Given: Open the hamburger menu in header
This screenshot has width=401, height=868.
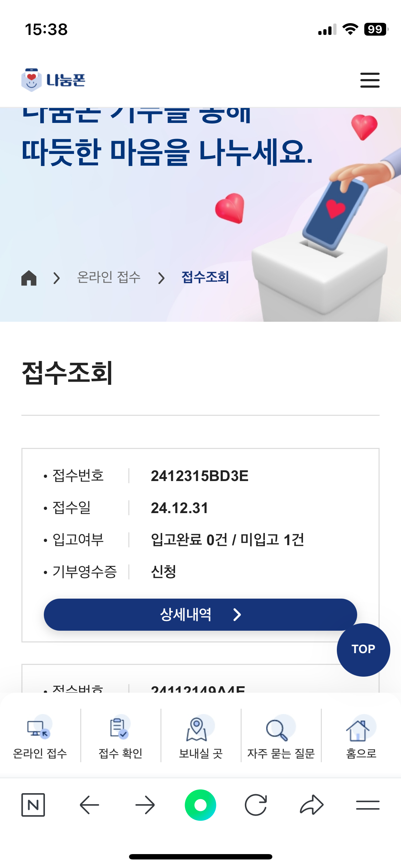Looking at the screenshot, I should tap(370, 80).
